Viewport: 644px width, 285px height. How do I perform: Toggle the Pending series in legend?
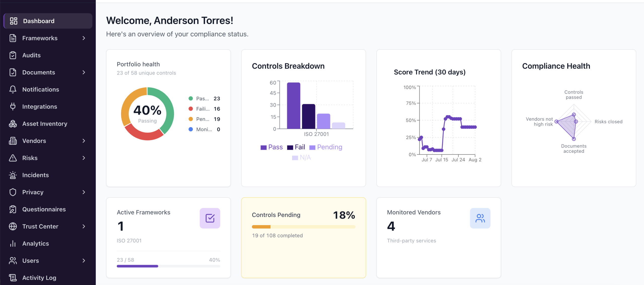(326, 147)
